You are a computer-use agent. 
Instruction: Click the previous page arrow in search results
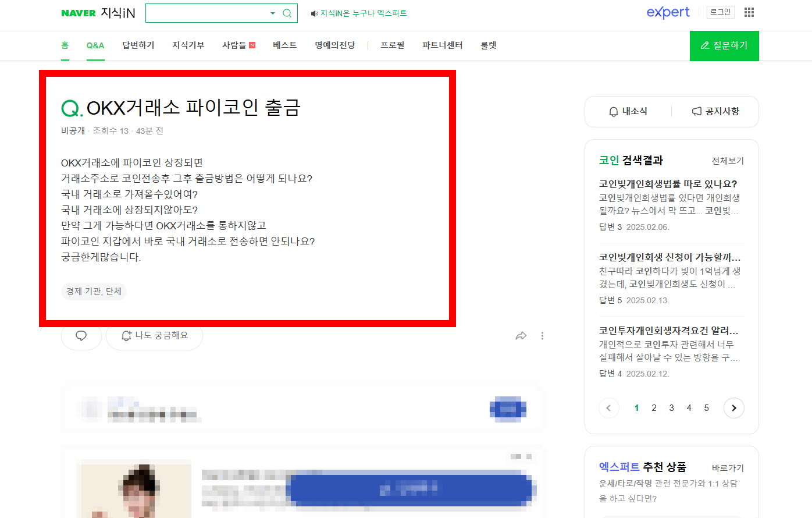(609, 408)
